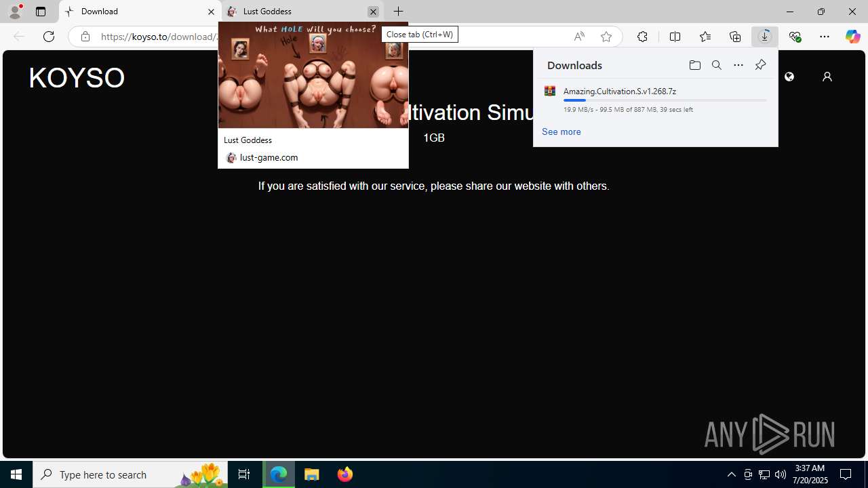Viewport: 868px width, 488px height.
Task: Open the site user account icon
Action: pyautogui.click(x=827, y=77)
